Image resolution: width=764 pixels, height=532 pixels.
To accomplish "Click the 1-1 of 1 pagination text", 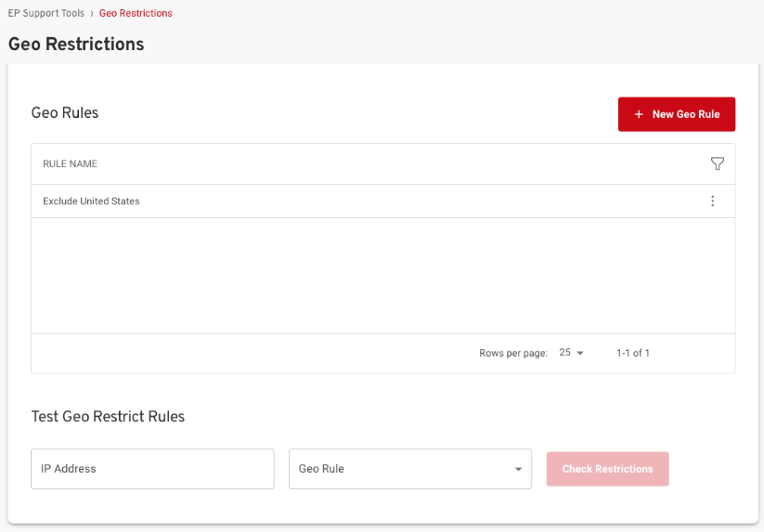I will 632,354.
